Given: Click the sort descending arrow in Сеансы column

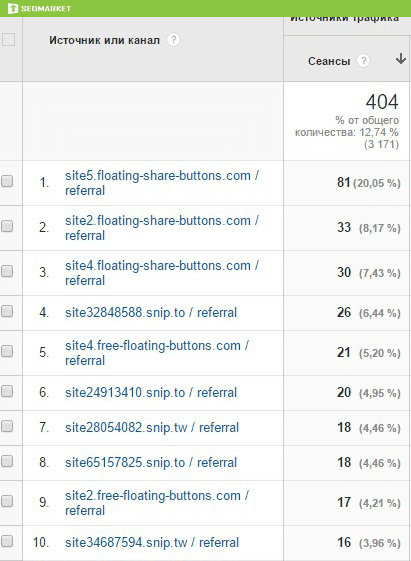Looking at the screenshot, I should pyautogui.click(x=401, y=59).
